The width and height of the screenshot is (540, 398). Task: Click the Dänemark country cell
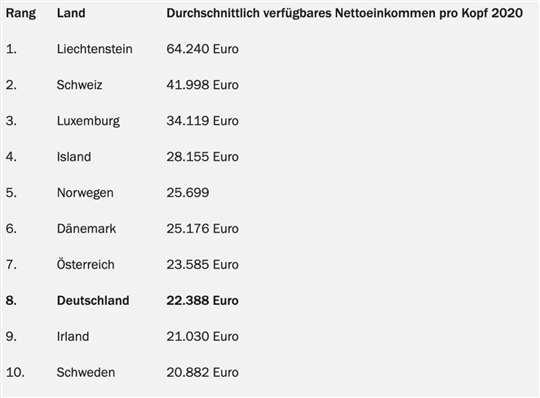(x=86, y=229)
